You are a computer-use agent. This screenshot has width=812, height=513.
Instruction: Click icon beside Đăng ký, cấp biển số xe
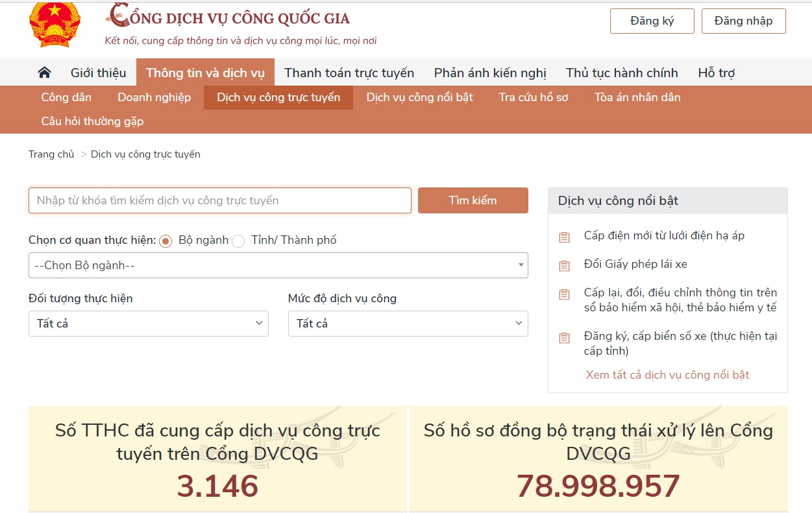coord(564,337)
